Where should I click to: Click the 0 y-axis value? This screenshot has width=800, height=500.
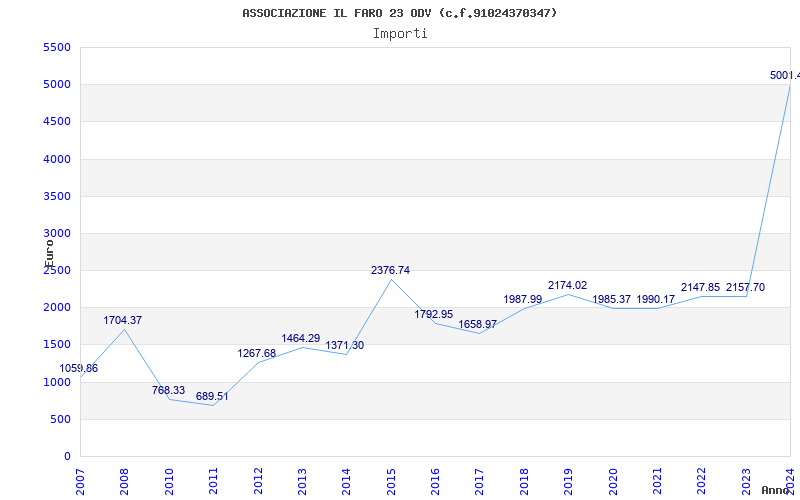click(68, 457)
